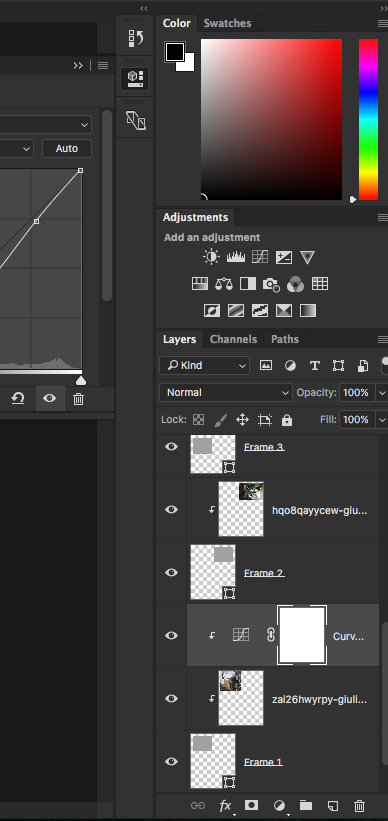Lock layer position
388x821 pixels.
point(242,419)
